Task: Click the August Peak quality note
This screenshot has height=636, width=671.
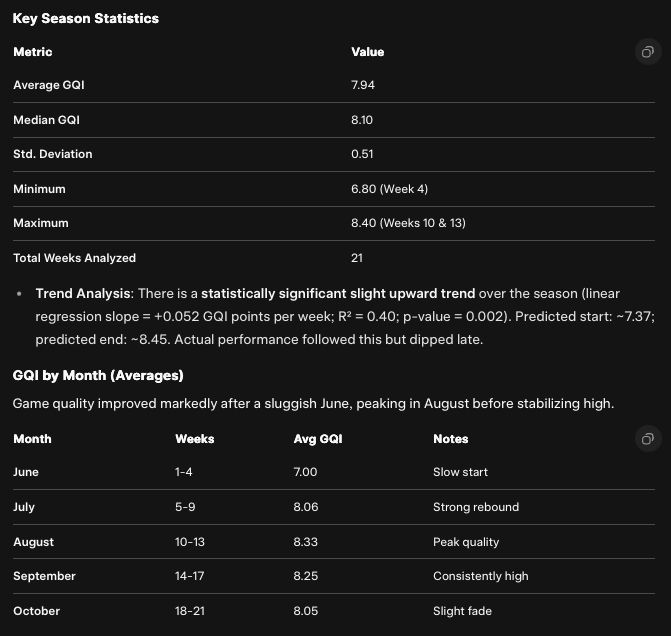Action: click(465, 542)
